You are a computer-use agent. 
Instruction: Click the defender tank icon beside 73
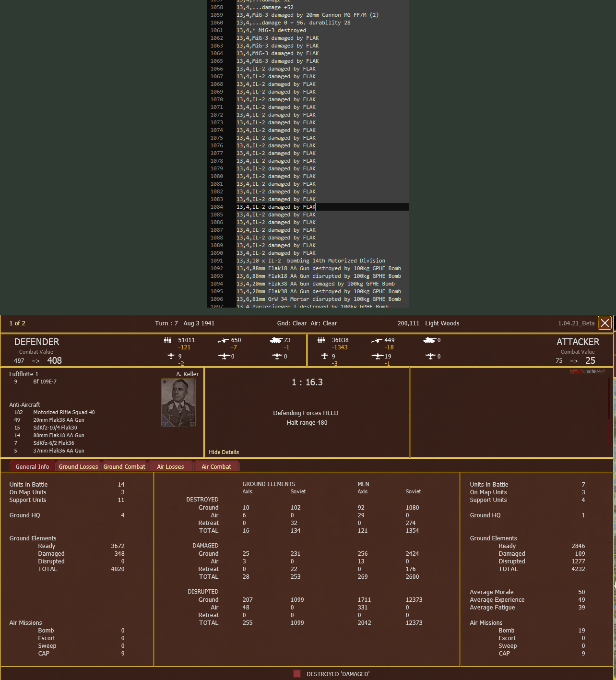(276, 340)
